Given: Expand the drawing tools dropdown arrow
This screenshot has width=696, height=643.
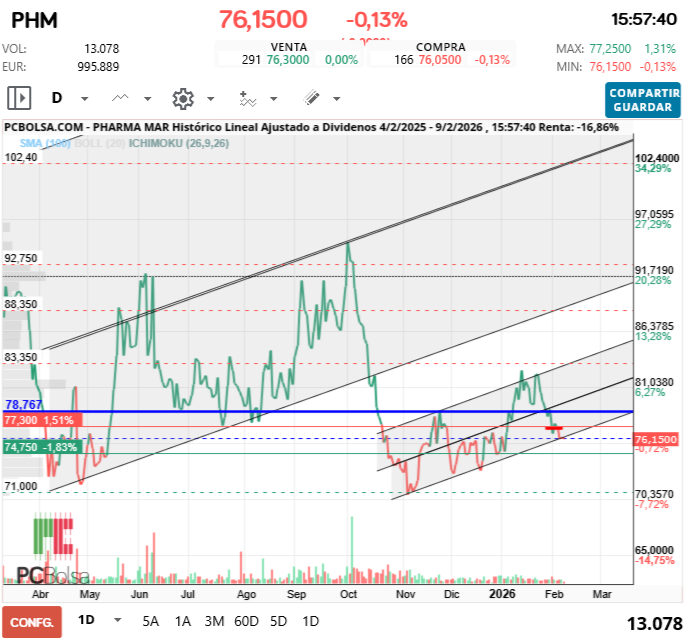Looking at the screenshot, I should tap(336, 99).
